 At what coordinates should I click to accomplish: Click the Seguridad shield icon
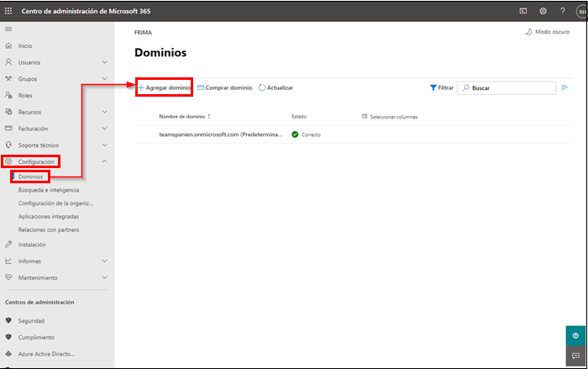click(x=8, y=320)
